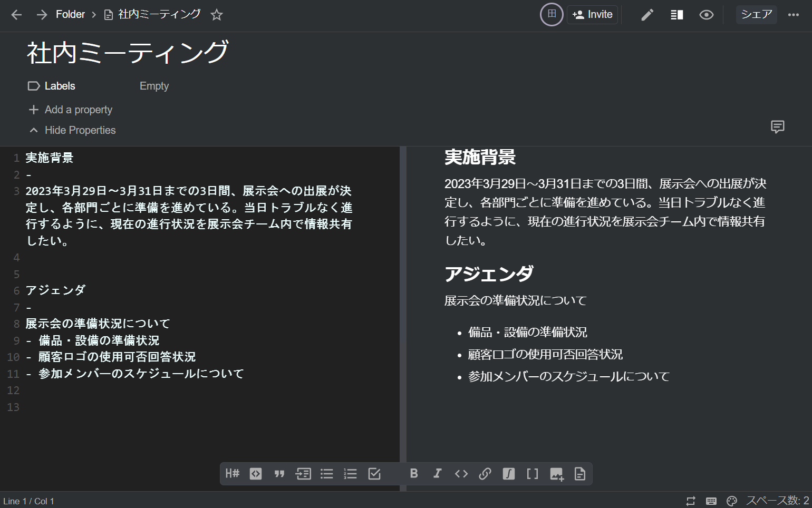Click the 社内ミーティング breadcrumb title
This screenshot has height=508, width=812.
coord(159,14)
